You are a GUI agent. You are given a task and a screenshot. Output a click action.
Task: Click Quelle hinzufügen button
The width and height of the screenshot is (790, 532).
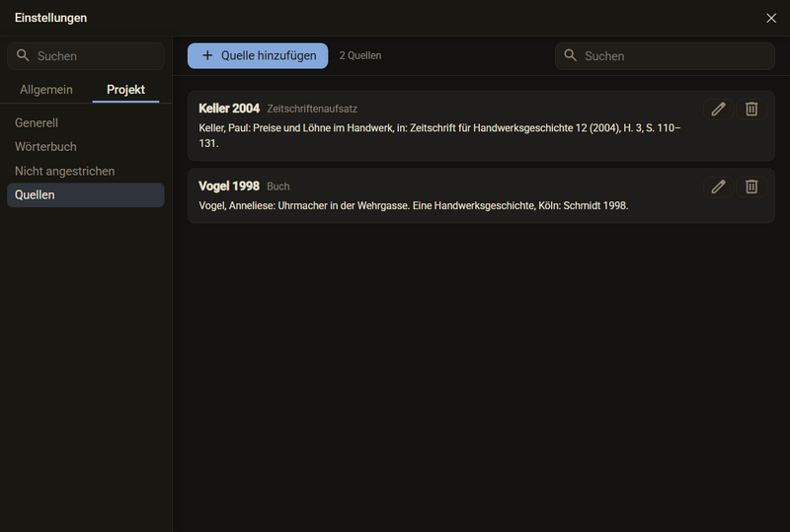[x=258, y=55]
